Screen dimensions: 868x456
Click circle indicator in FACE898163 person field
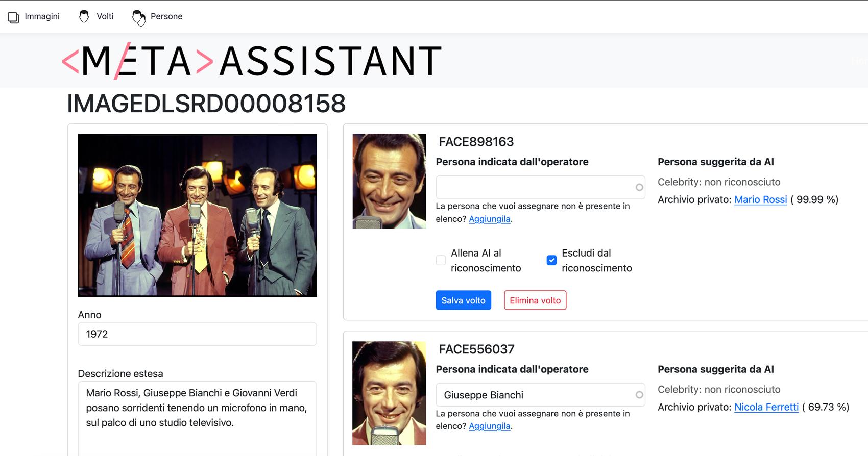[639, 187]
